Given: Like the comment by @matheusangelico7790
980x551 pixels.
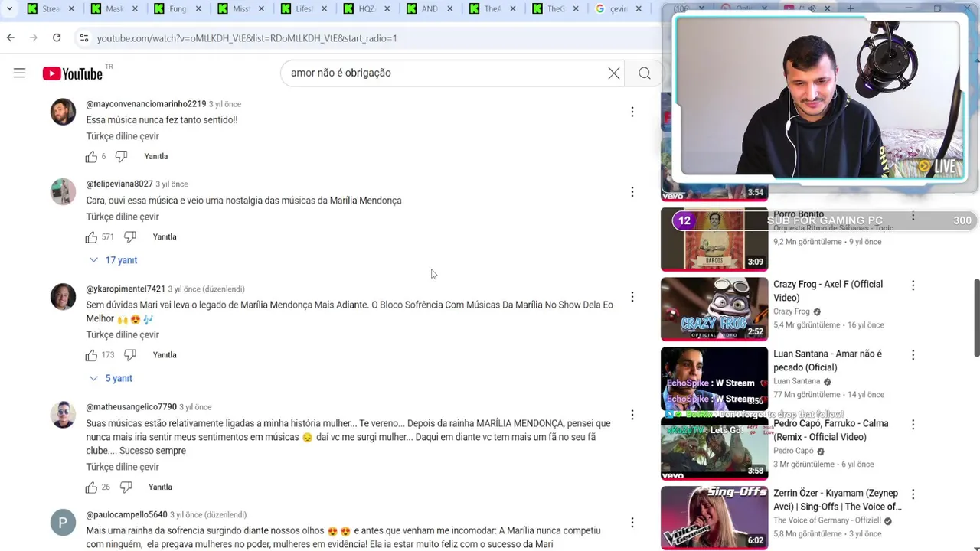Looking at the screenshot, I should (91, 487).
